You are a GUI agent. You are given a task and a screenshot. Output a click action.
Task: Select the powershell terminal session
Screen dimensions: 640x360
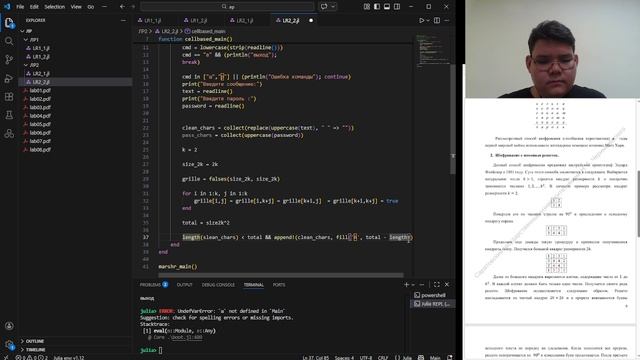click(x=433, y=295)
